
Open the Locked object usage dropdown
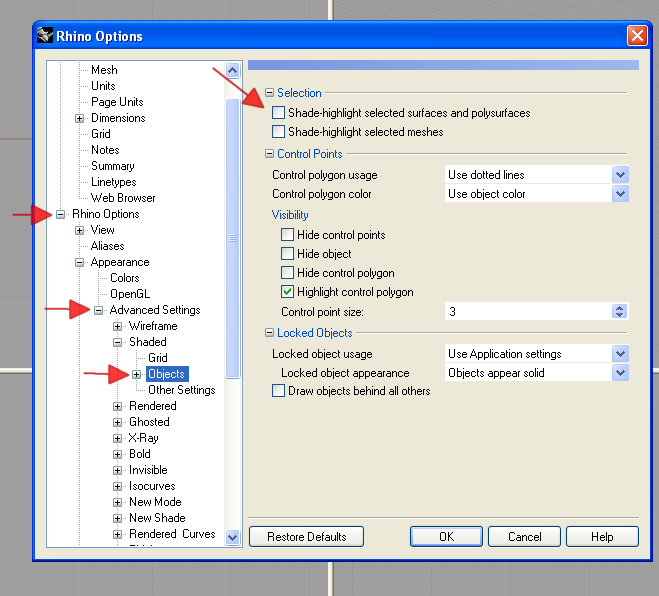(620, 354)
